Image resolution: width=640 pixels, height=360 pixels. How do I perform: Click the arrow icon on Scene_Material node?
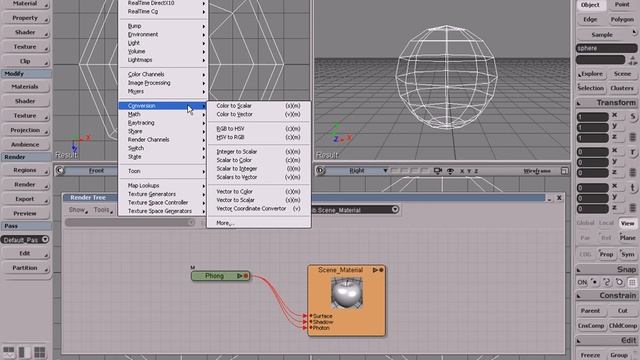[x=375, y=270]
